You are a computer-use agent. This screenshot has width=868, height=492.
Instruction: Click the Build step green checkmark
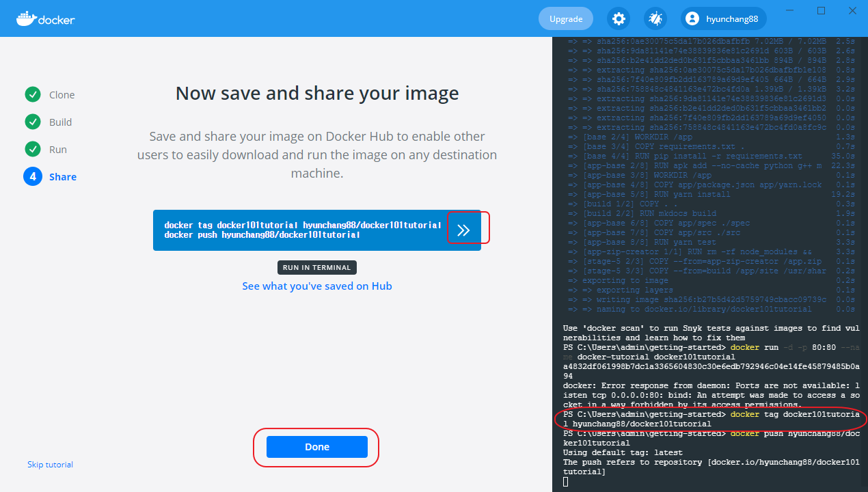[32, 122]
